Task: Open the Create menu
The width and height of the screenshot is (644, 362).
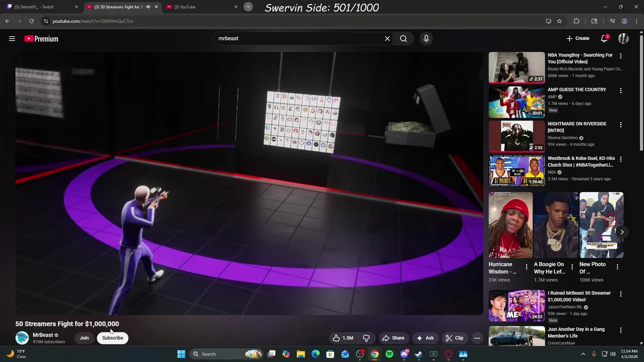Action: (x=578, y=39)
